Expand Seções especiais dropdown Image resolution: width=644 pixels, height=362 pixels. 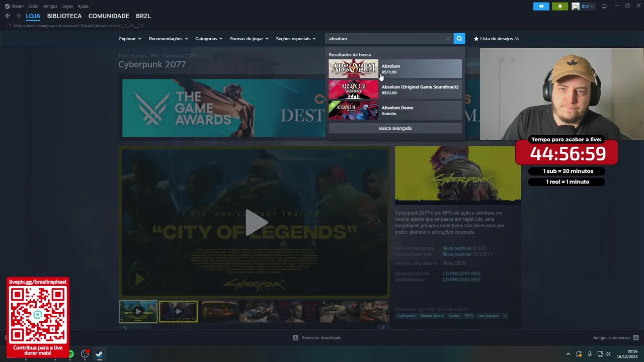(296, 39)
